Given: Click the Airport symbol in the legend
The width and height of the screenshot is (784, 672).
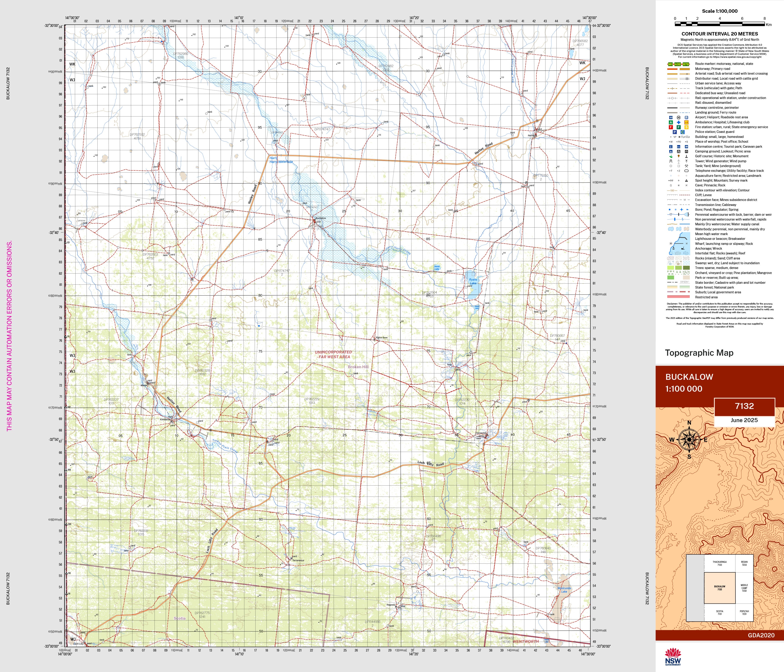Looking at the screenshot, I should click(x=670, y=117).
